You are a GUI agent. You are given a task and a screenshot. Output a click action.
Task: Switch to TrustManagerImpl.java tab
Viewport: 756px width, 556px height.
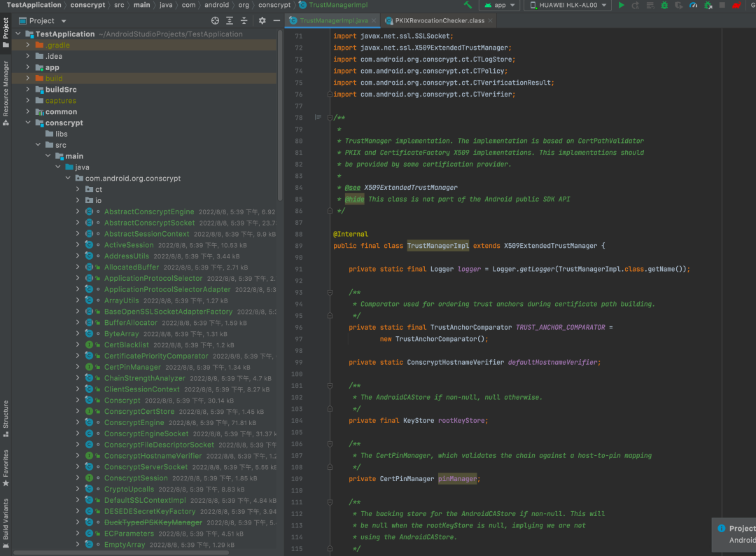click(334, 21)
